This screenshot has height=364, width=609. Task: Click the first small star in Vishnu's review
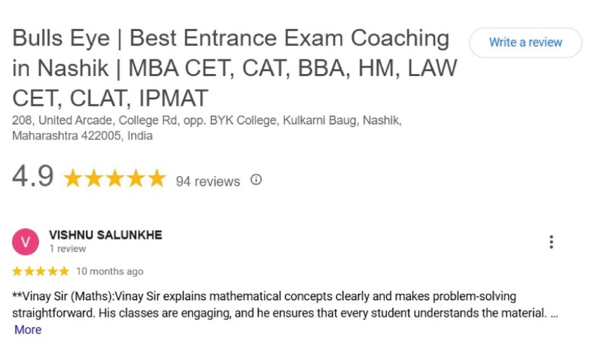(x=17, y=271)
